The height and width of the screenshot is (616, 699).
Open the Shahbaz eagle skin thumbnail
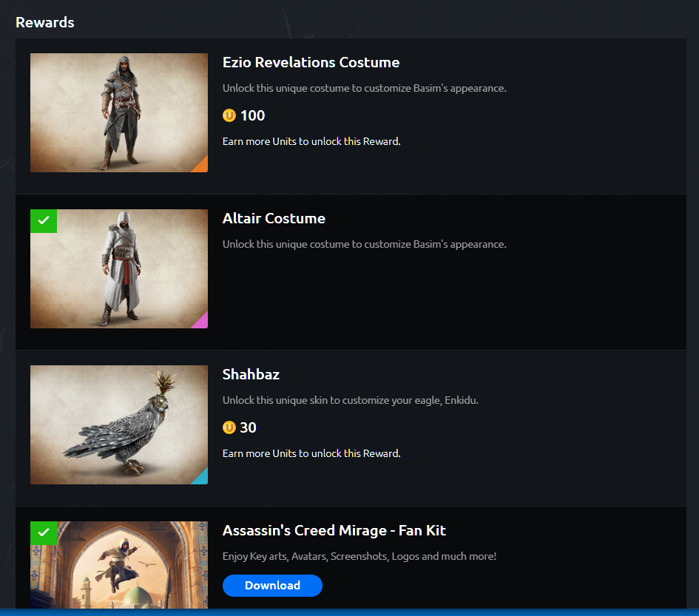point(119,424)
